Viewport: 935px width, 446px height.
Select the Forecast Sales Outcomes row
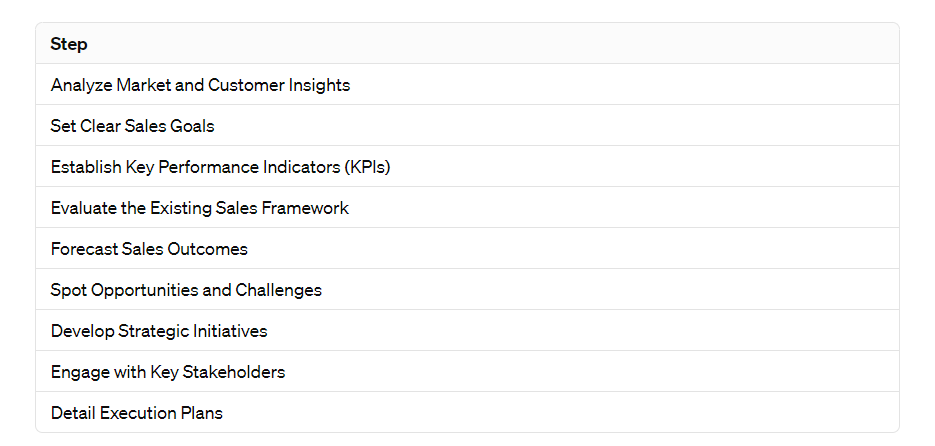(x=467, y=249)
